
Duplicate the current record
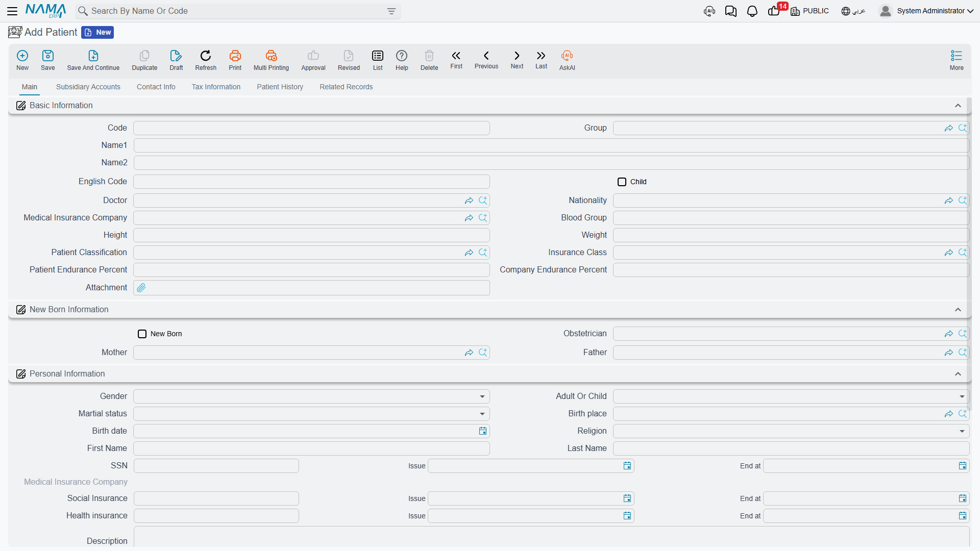tap(144, 60)
